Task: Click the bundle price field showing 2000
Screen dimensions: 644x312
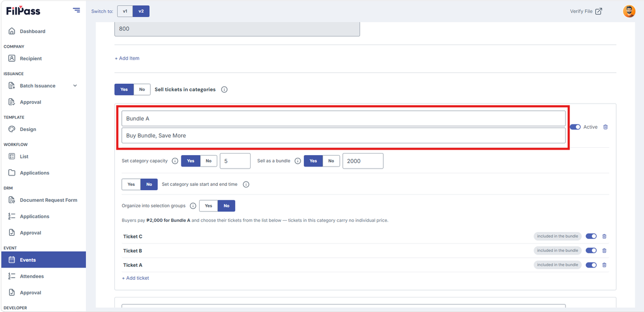Action: pyautogui.click(x=363, y=161)
